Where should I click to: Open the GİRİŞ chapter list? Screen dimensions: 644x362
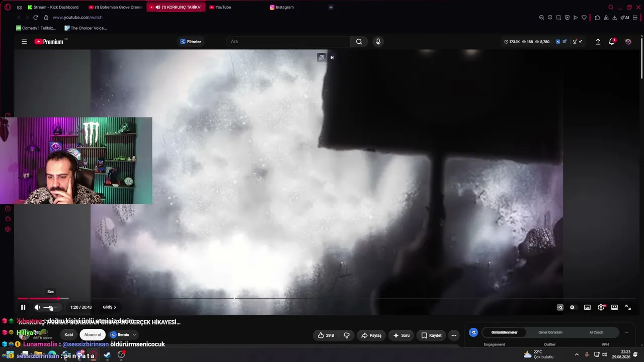point(109,307)
